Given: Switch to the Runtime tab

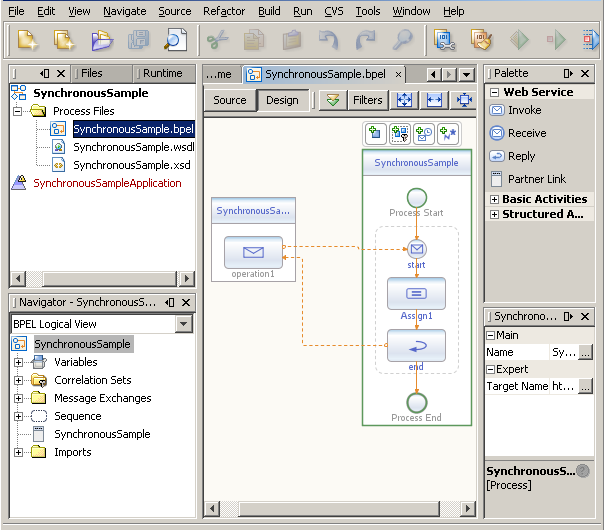Looking at the screenshot, I should pos(162,73).
